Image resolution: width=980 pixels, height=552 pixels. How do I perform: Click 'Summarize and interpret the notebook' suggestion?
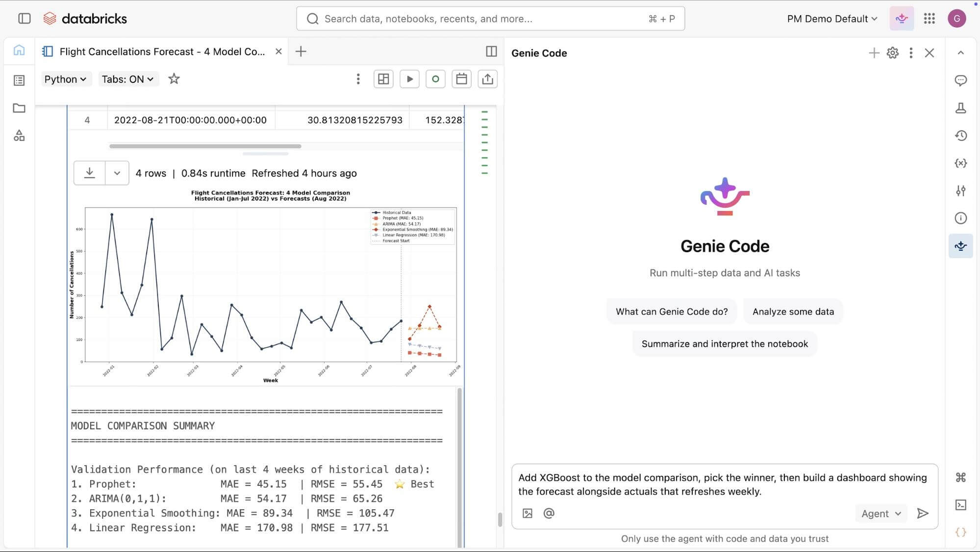pyautogui.click(x=724, y=344)
